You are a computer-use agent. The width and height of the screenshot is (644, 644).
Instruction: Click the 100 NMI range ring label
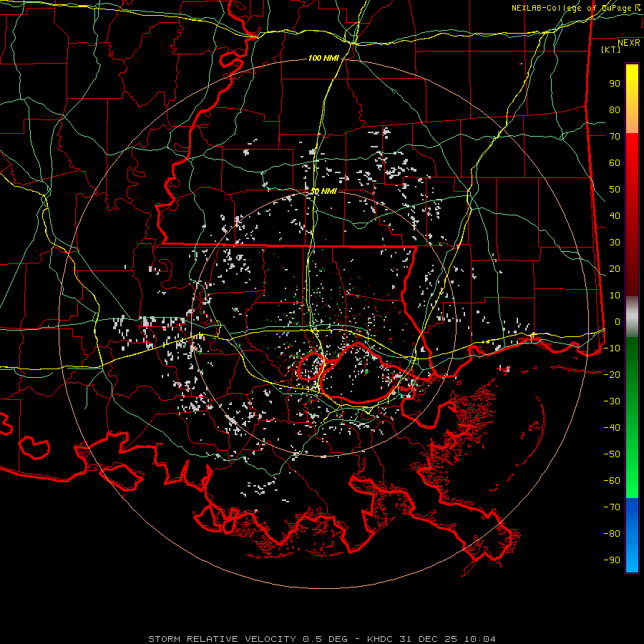323,59
